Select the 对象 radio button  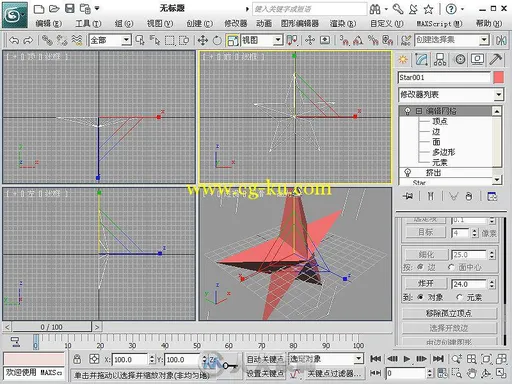[x=421, y=297]
